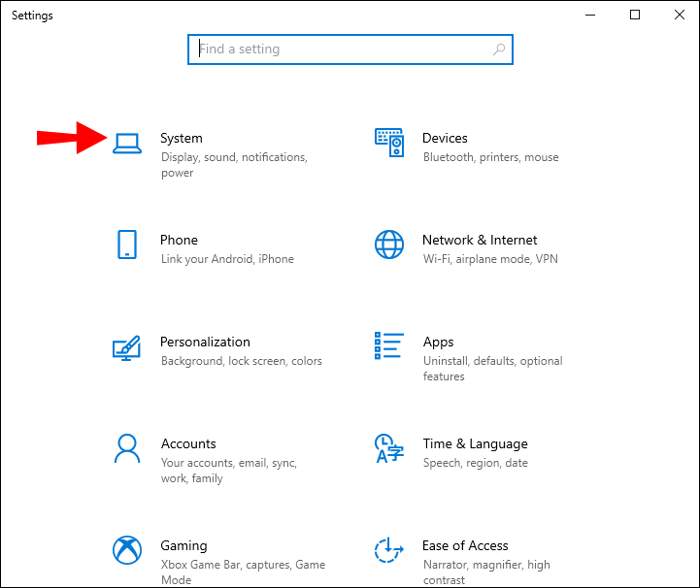Screen dimensions: 700x588
Task: Click the Phone icon
Action: (x=127, y=245)
